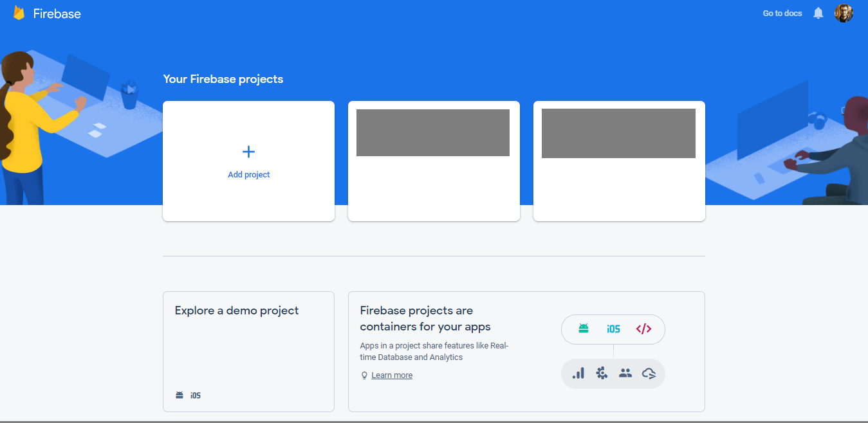Click the Add project label
Image resolution: width=868 pixels, height=423 pixels.
coord(249,175)
